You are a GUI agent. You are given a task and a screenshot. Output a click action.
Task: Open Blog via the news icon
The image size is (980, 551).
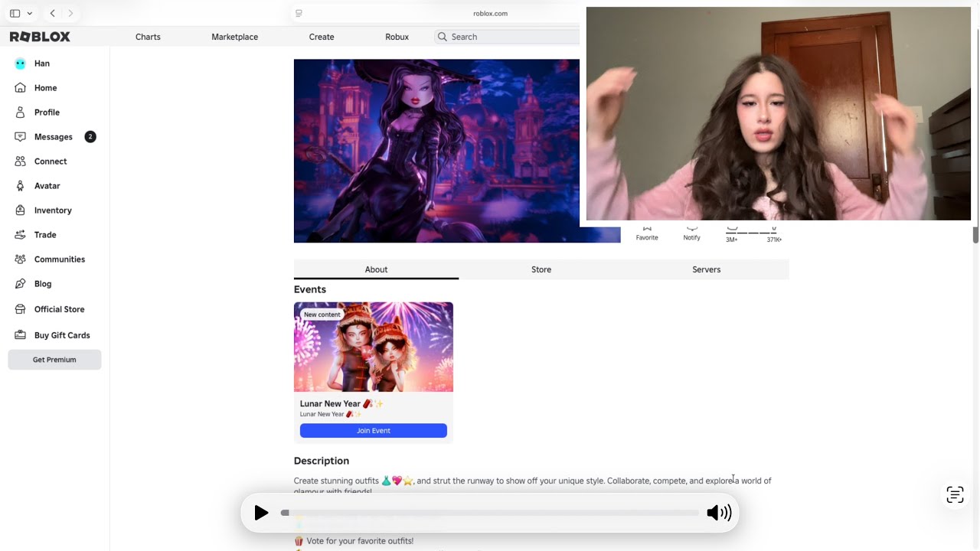(20, 284)
